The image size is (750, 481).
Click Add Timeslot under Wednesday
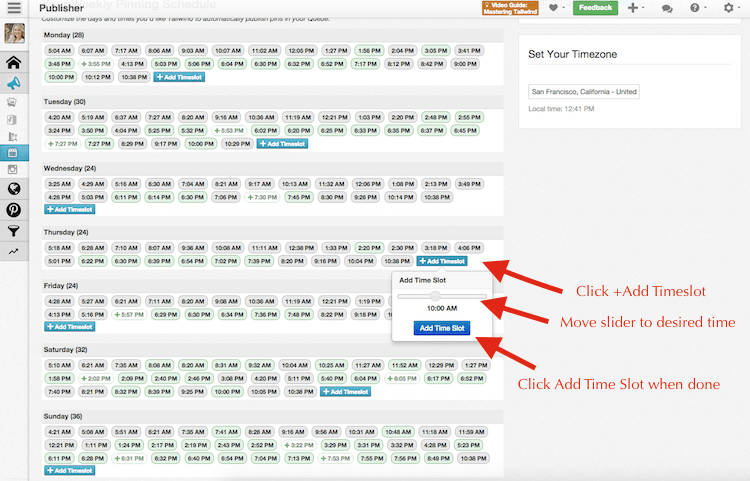[69, 209]
